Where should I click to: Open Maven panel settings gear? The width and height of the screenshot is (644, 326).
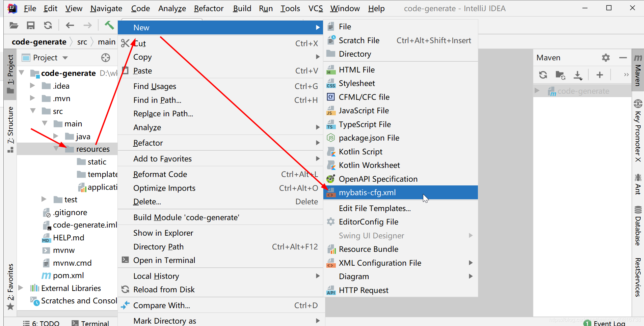(606, 58)
